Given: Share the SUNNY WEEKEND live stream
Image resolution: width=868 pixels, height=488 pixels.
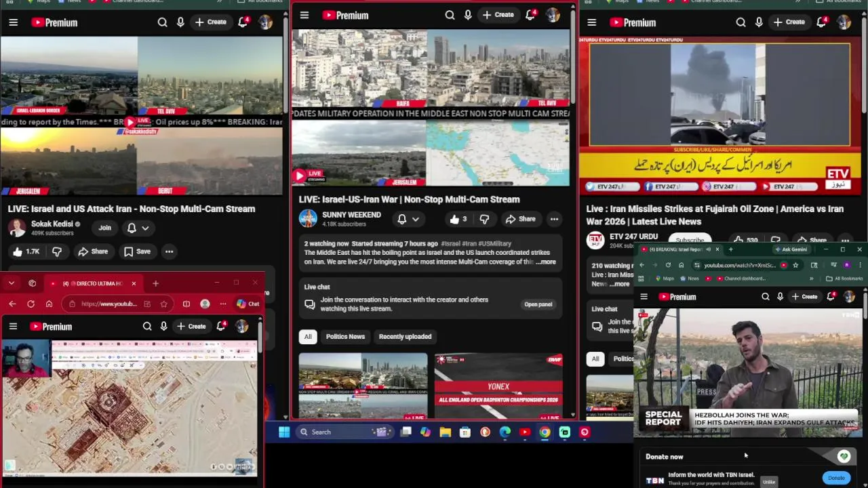Looking at the screenshot, I should (521, 219).
